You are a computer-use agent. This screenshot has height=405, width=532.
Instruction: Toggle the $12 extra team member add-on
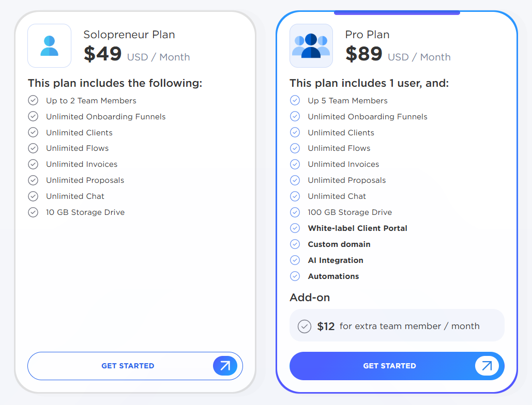coord(304,326)
